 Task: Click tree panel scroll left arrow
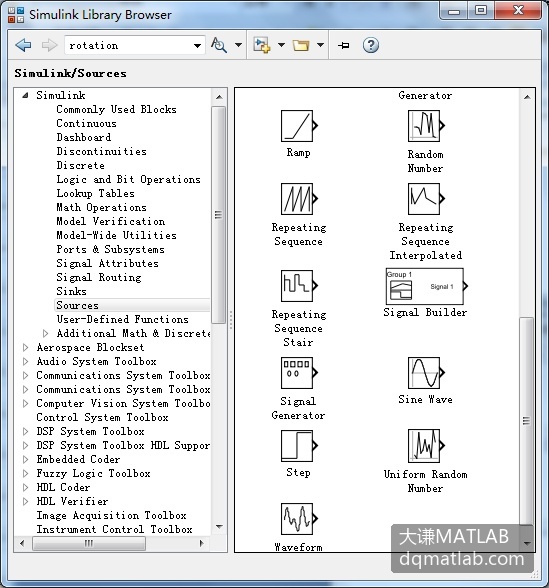(22, 543)
